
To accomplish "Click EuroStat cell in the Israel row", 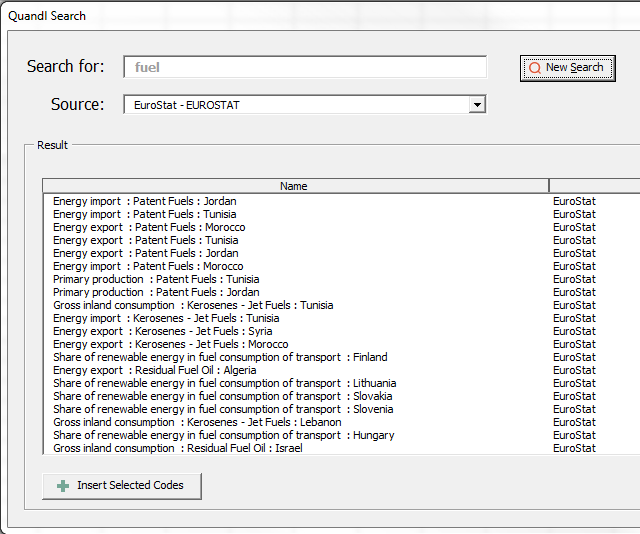I will (x=574, y=448).
